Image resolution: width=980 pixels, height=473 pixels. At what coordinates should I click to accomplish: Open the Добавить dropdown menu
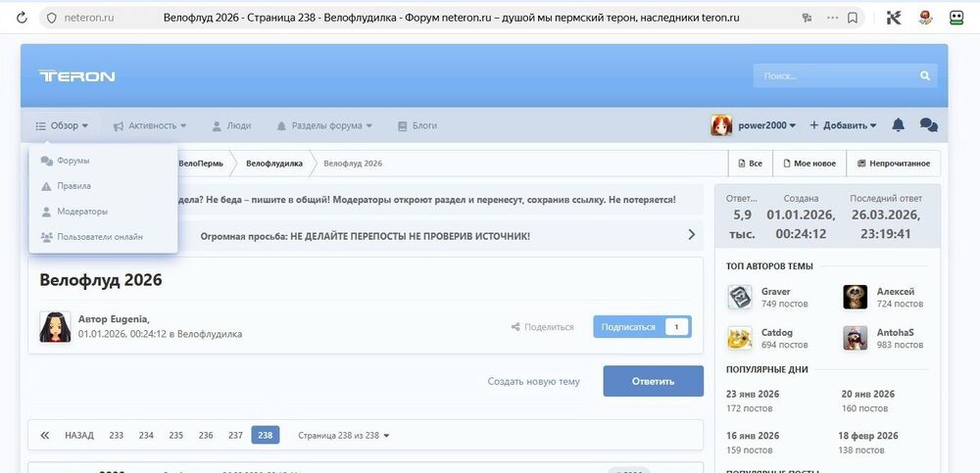pyautogui.click(x=843, y=125)
